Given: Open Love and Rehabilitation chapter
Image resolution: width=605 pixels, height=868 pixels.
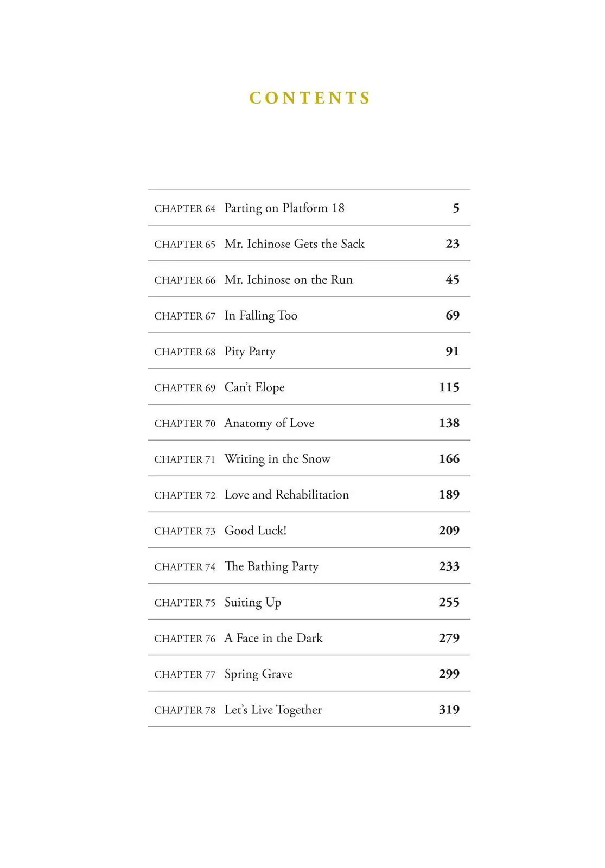Looking at the screenshot, I should pos(309,494).
